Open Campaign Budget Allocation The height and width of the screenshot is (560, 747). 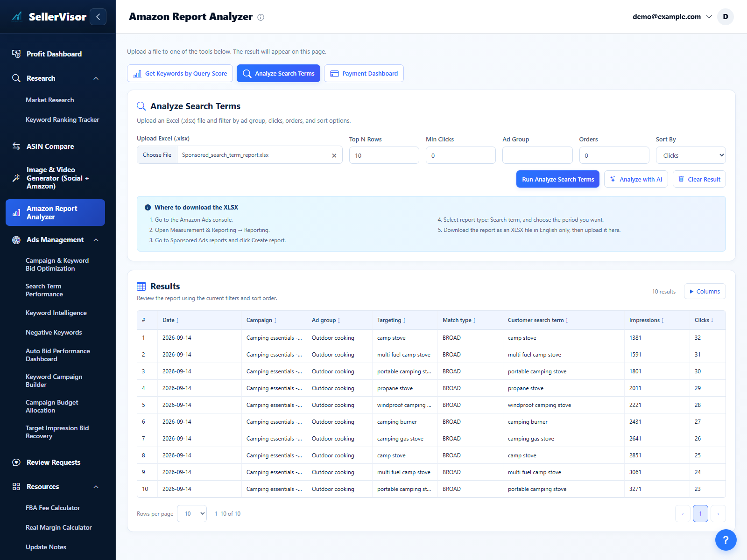52,406
